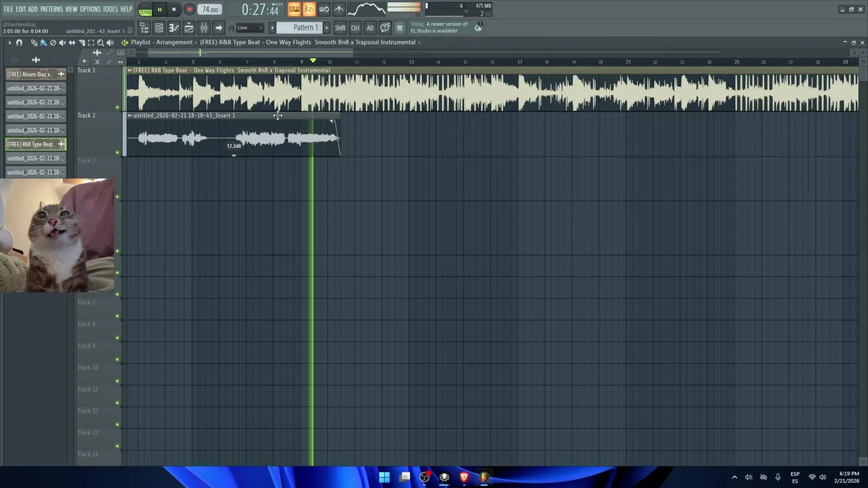This screenshot has width=868, height=488.
Task: Click the right-arrow toolbar icon
Action: click(x=218, y=28)
